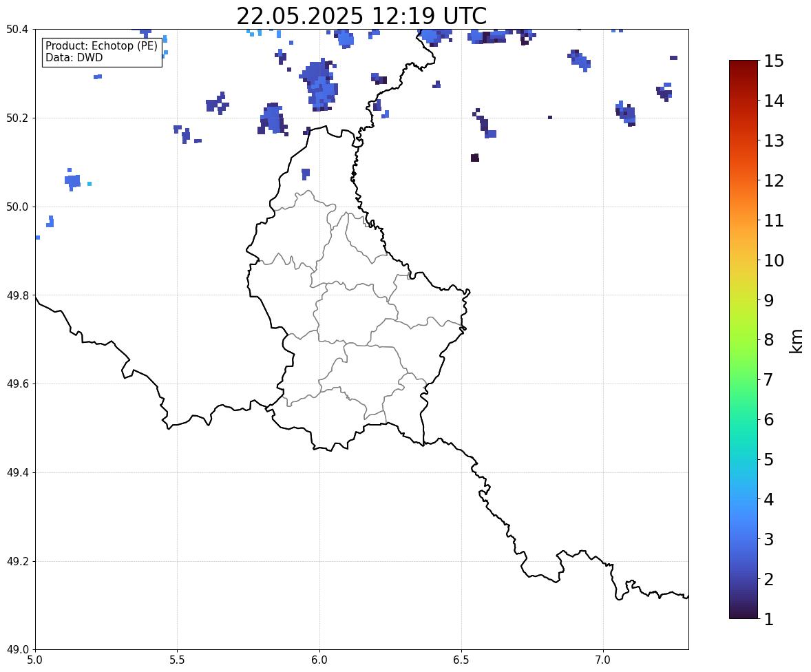Click the colorbar tick label 13

(774, 140)
